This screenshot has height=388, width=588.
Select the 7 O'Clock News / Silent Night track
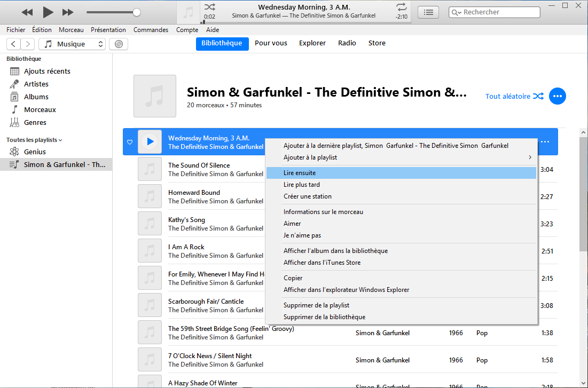pos(341,360)
